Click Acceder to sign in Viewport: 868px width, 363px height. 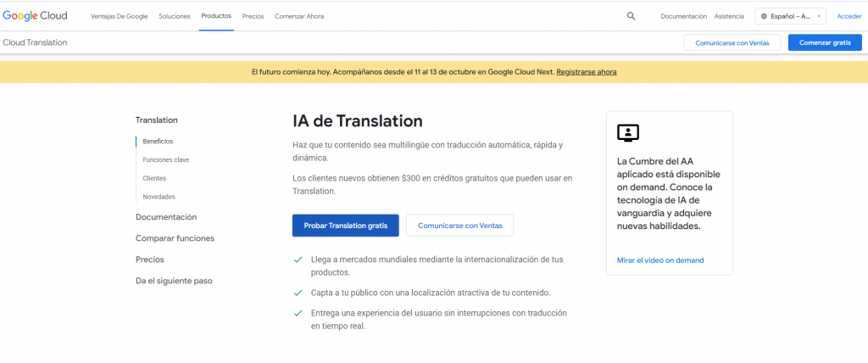tap(849, 16)
